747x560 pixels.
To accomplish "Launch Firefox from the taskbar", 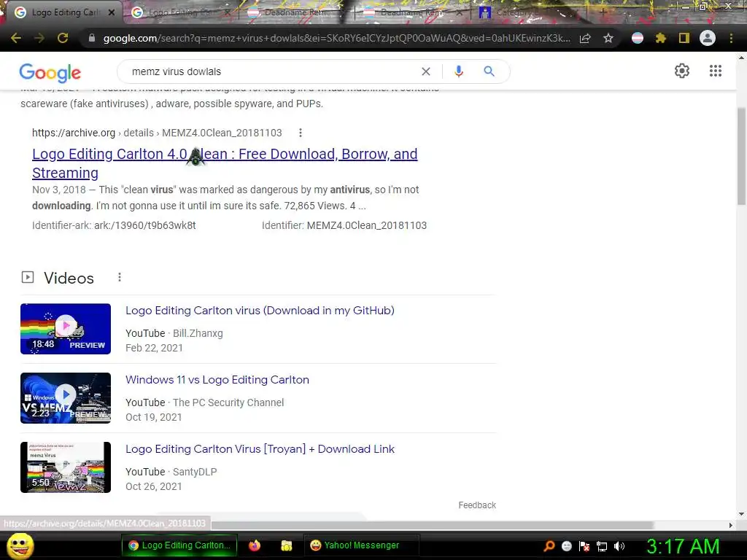I will (x=255, y=545).
